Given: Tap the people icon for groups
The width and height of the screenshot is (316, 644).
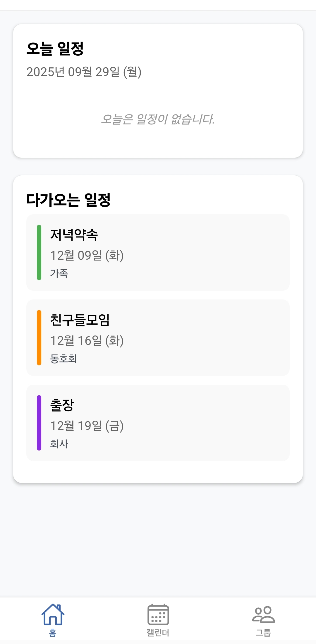Looking at the screenshot, I should [x=263, y=614].
